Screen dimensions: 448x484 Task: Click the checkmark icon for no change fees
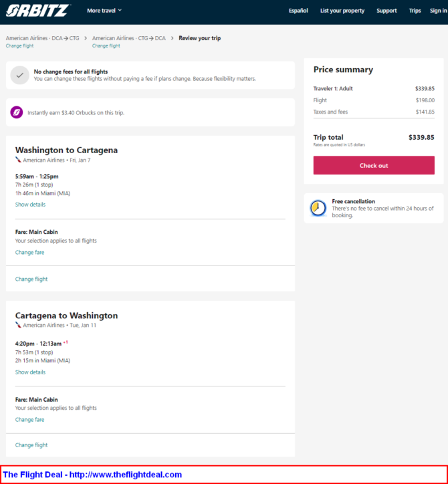tap(20, 75)
